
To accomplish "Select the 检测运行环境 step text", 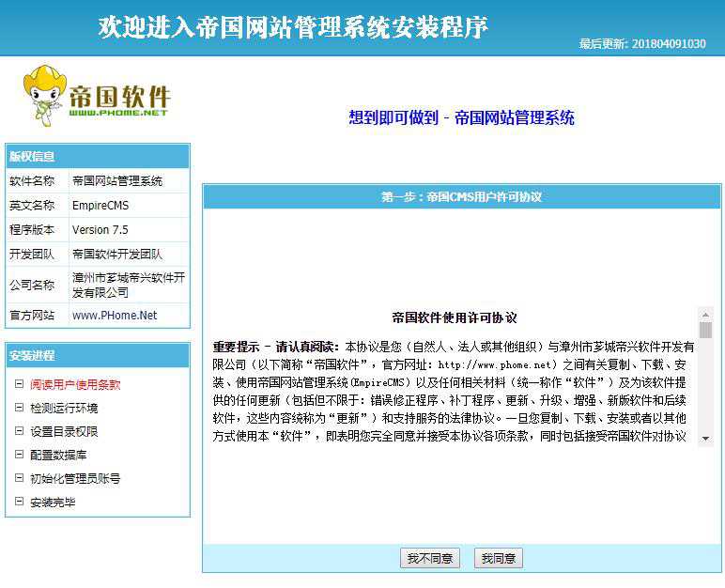I will coord(64,408).
